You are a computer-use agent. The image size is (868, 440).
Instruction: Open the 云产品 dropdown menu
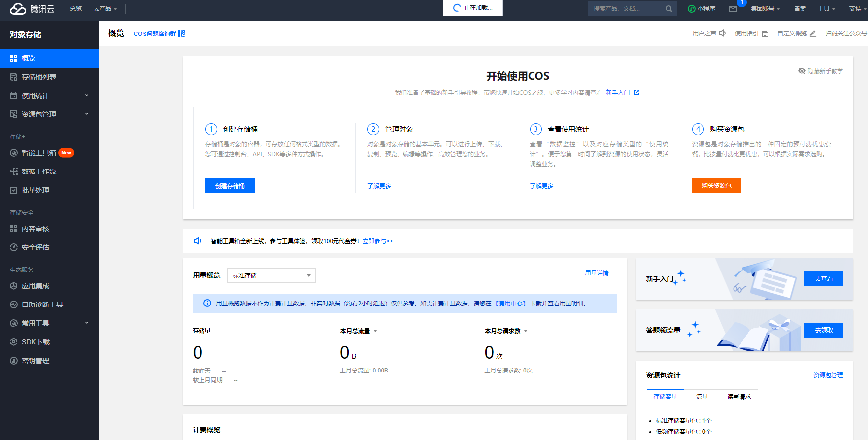[x=105, y=9]
